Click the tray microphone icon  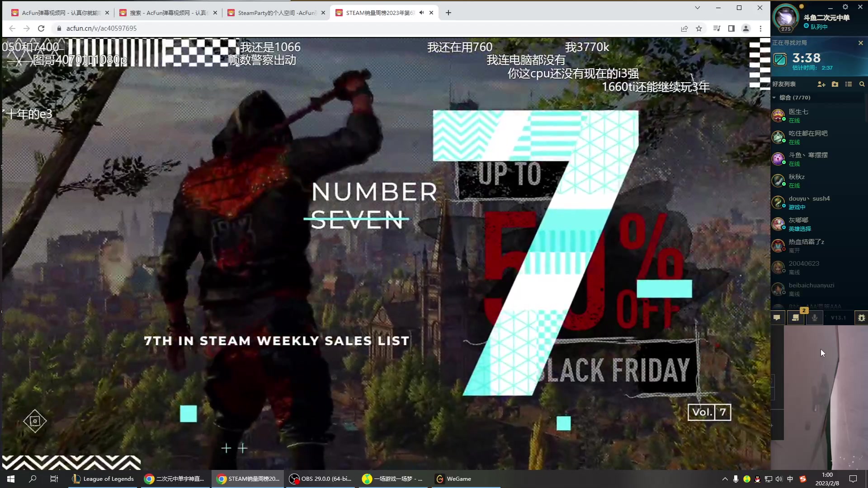pos(736,479)
